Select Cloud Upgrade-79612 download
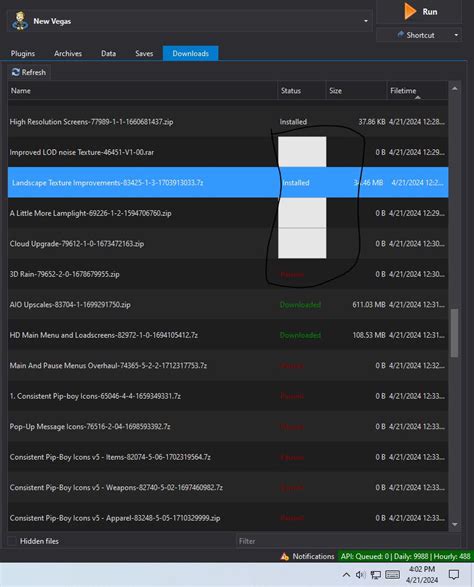Image resolution: width=474 pixels, height=587 pixels. point(228,244)
